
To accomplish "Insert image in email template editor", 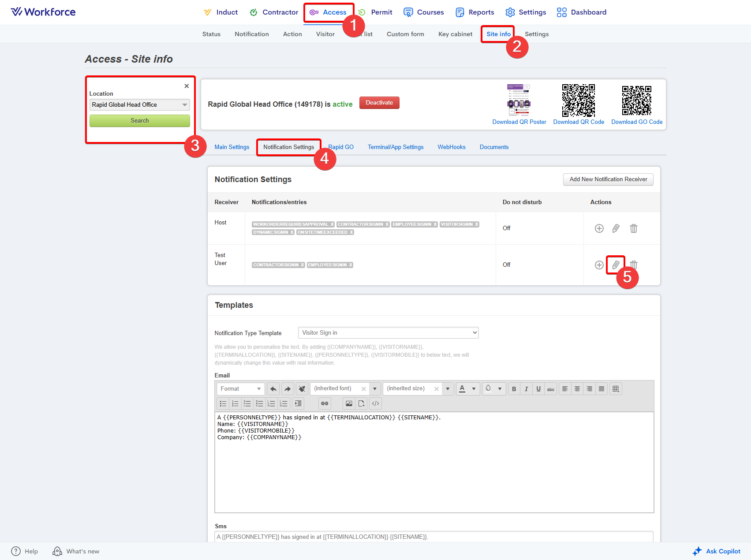I will coord(349,403).
